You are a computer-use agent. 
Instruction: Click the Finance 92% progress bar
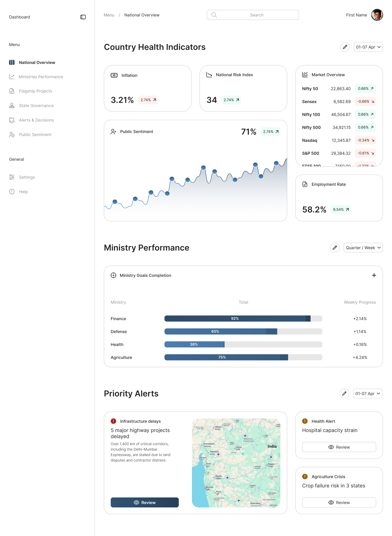click(243, 319)
